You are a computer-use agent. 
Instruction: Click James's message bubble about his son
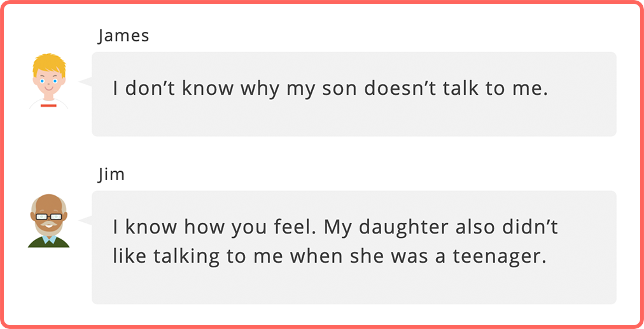(x=354, y=94)
